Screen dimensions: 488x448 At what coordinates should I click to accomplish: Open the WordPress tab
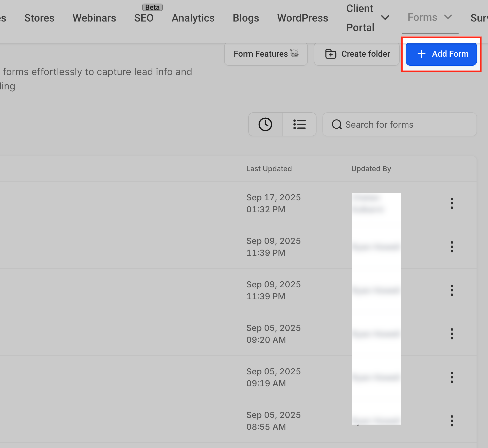click(x=302, y=18)
